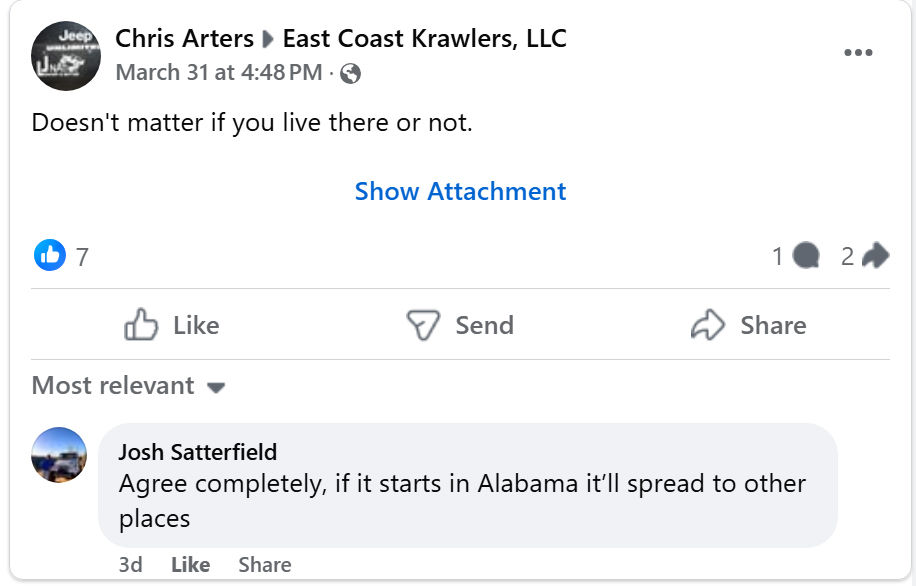Expand the Most relevant comment sorting dropdown

tap(129, 386)
